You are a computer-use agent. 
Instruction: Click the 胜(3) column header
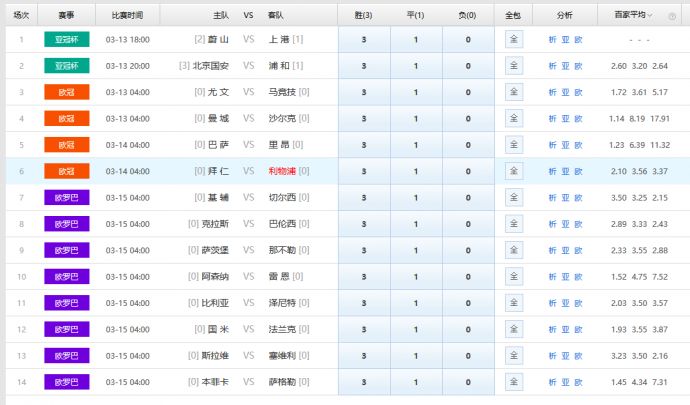(363, 15)
